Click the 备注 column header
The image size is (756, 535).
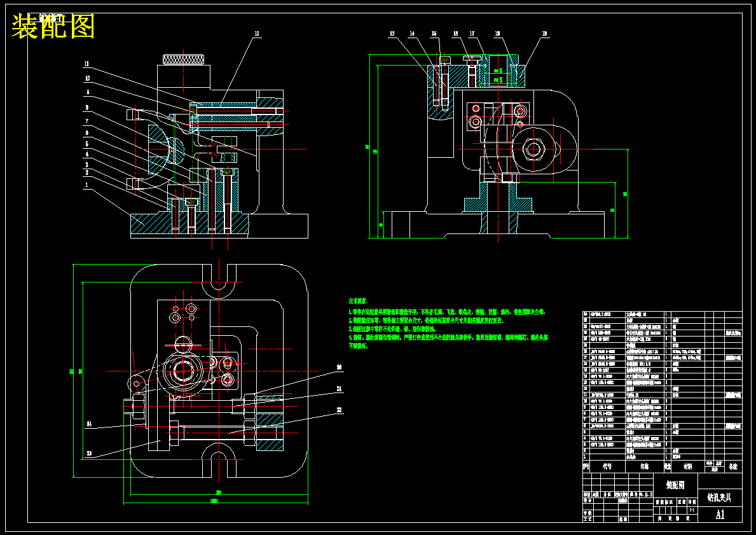[733, 467]
